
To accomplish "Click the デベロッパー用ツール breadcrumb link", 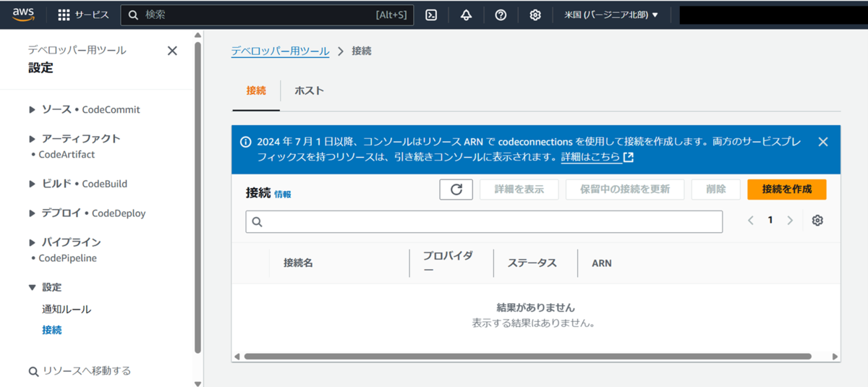I will 280,51.
